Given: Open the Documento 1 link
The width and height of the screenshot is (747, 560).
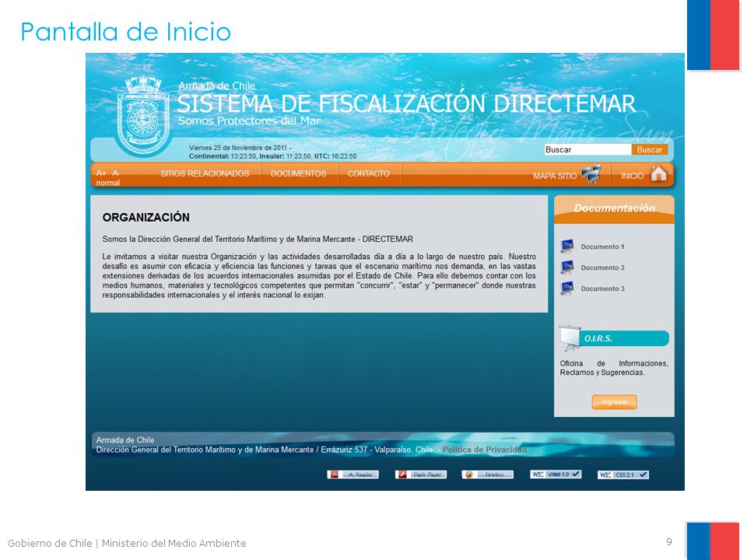Looking at the screenshot, I should 602,247.
